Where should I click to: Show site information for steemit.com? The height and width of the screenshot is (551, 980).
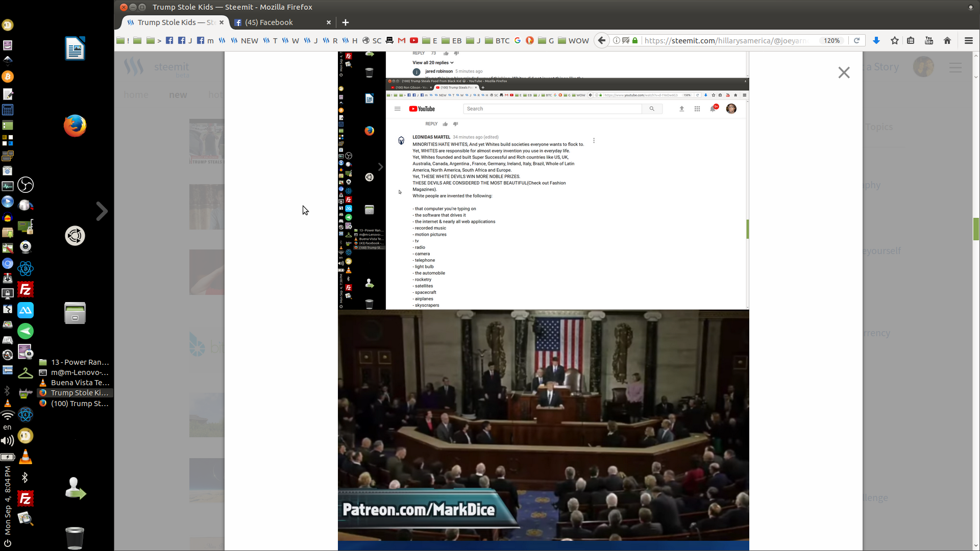click(x=616, y=40)
